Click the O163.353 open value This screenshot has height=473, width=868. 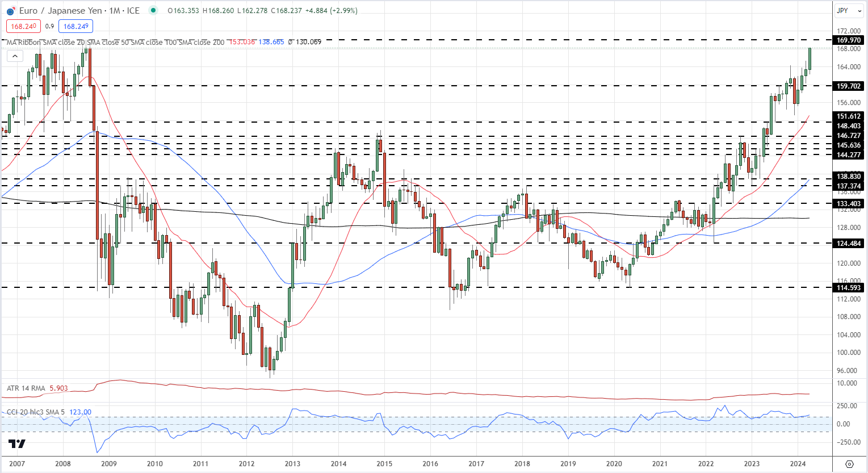(x=183, y=10)
